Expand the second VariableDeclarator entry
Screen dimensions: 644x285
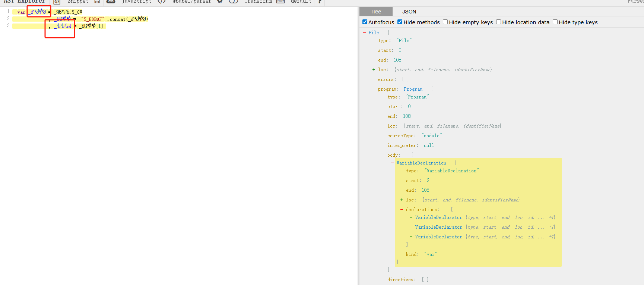coord(411,227)
